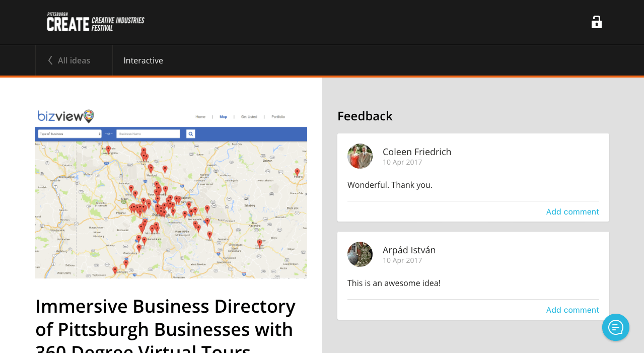The width and height of the screenshot is (644, 353).
Task: Click the Map menu item in screenshot
Action: coord(223,117)
